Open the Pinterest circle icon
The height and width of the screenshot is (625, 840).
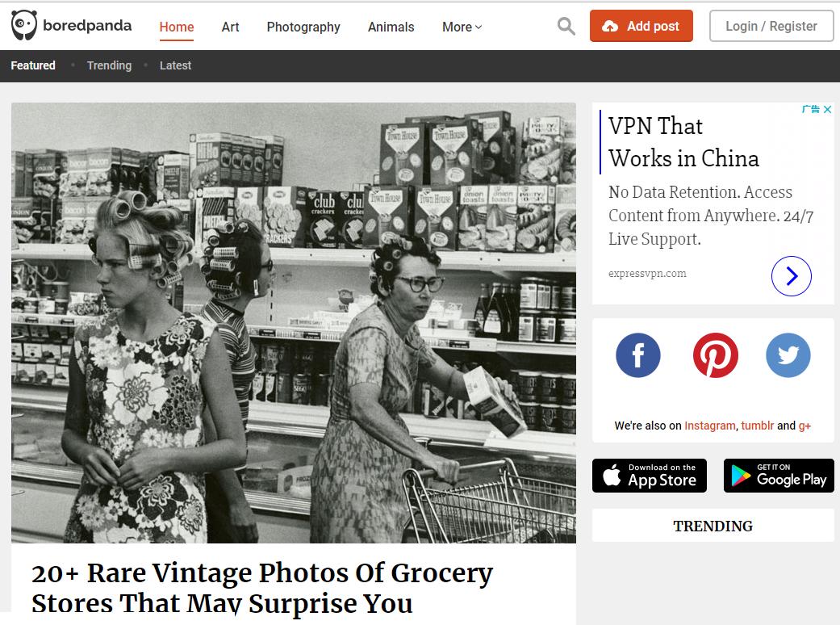click(x=715, y=354)
